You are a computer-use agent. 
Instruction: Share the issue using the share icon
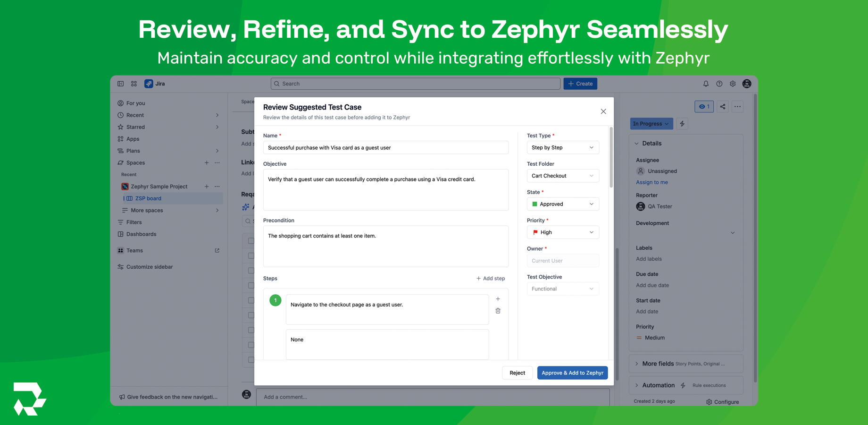[723, 107]
